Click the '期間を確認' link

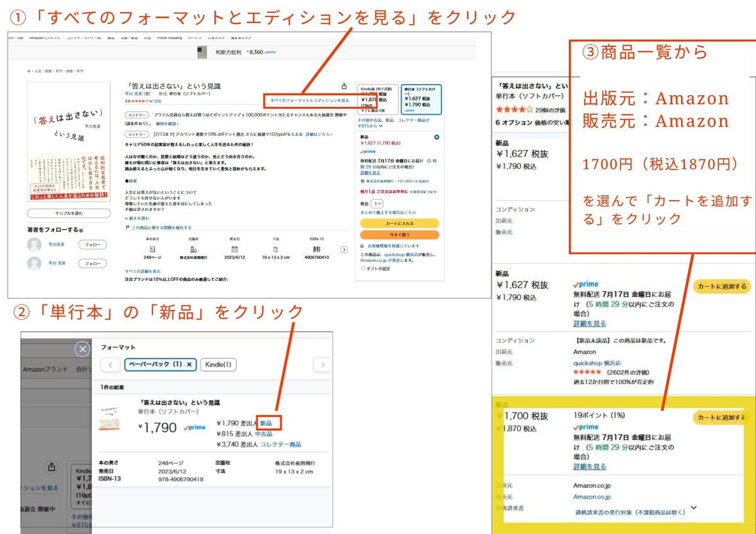coord(167,123)
